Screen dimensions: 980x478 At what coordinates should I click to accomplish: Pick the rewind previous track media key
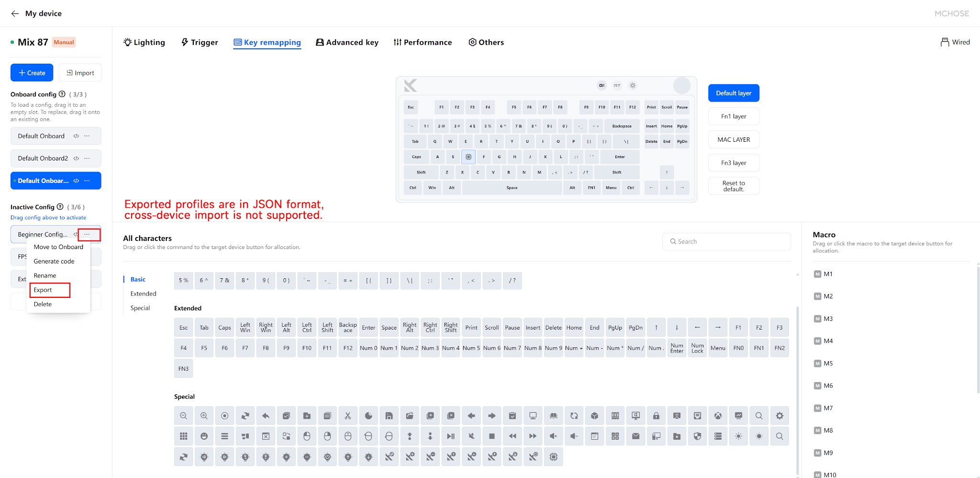512,436
